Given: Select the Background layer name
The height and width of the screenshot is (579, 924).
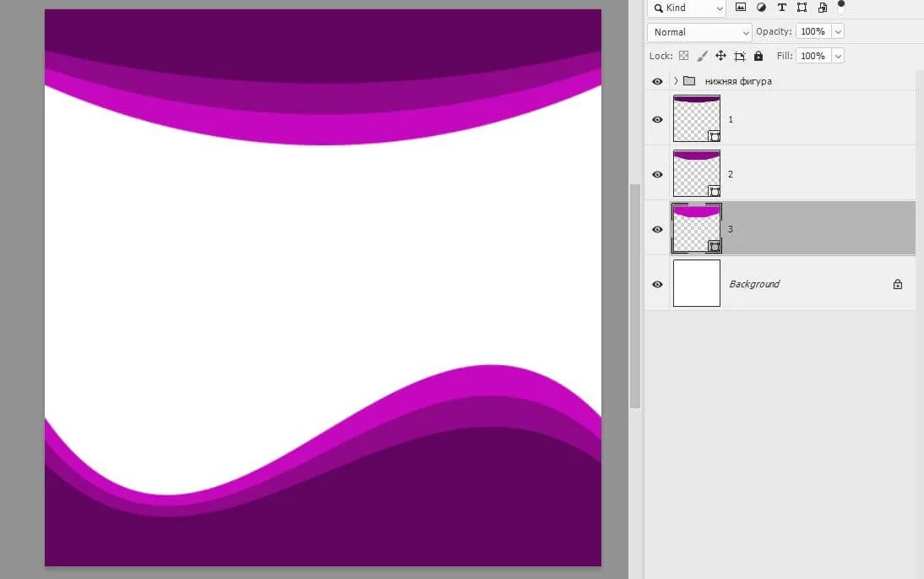Looking at the screenshot, I should pyautogui.click(x=754, y=284).
